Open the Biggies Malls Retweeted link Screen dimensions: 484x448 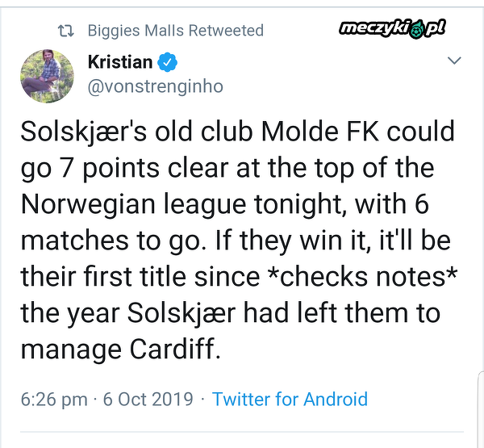pos(175,31)
